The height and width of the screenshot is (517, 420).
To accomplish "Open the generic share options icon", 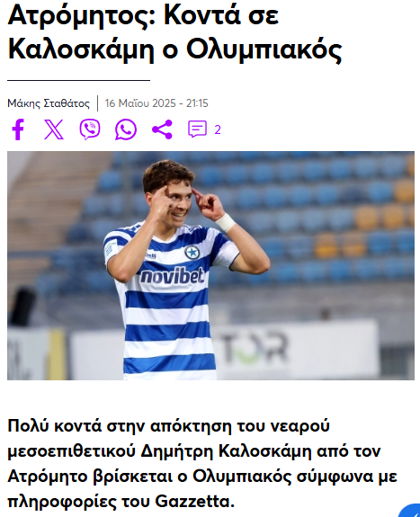I will [x=162, y=129].
